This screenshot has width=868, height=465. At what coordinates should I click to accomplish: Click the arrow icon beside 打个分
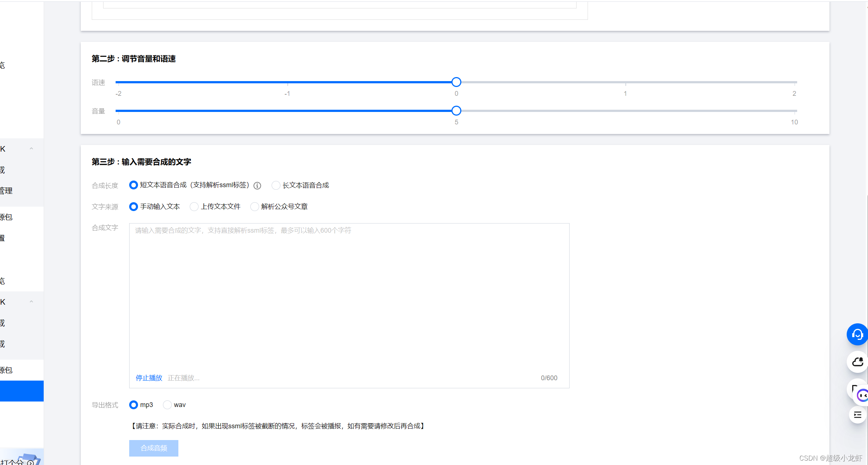pyautogui.click(x=31, y=462)
